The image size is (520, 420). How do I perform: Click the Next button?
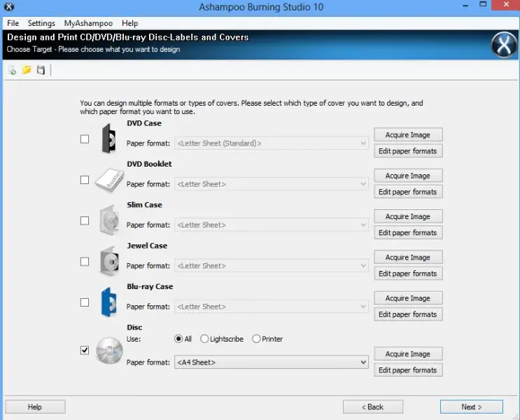471,407
